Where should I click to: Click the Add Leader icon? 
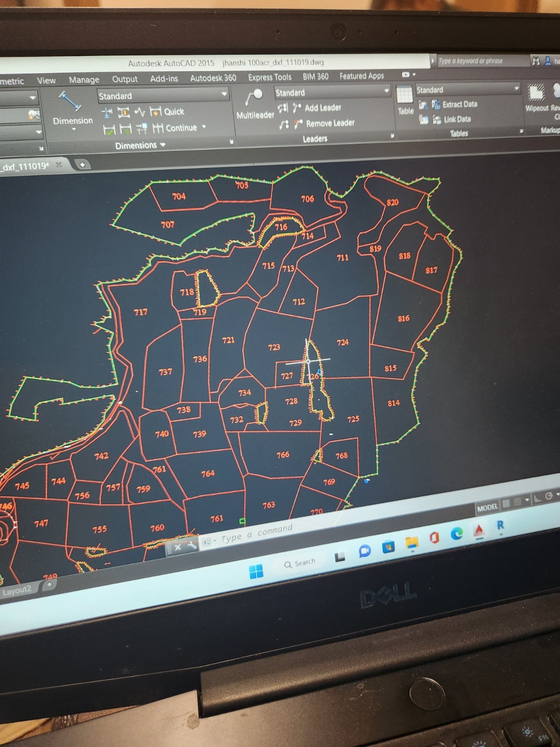click(297, 108)
